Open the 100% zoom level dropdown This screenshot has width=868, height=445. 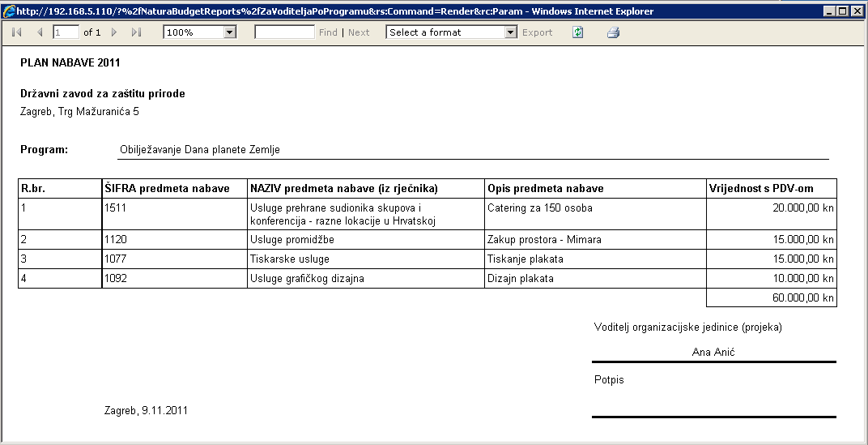(229, 32)
